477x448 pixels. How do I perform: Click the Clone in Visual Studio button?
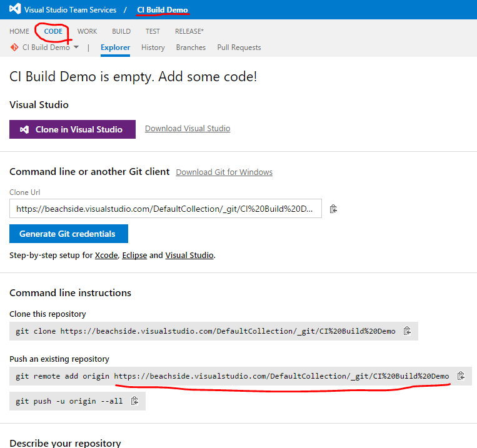(x=73, y=129)
